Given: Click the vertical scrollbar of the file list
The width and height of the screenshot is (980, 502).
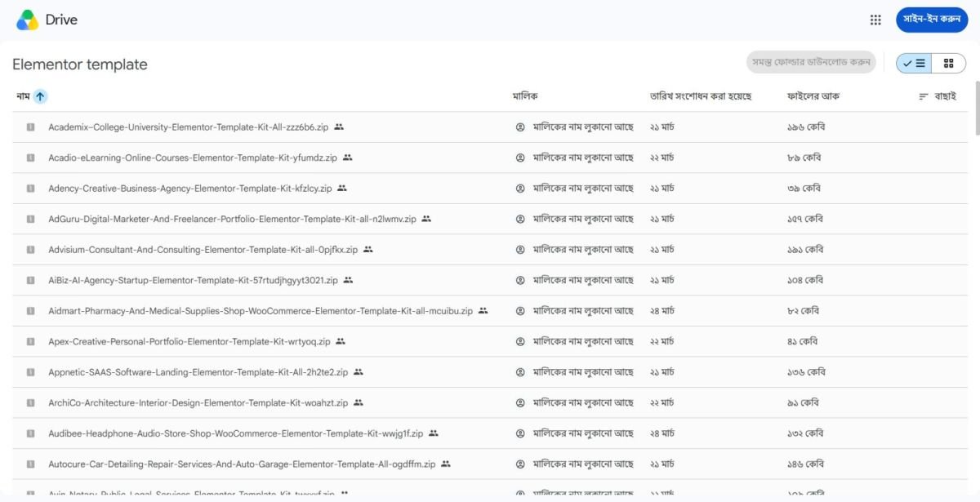Looking at the screenshot, I should (x=977, y=108).
